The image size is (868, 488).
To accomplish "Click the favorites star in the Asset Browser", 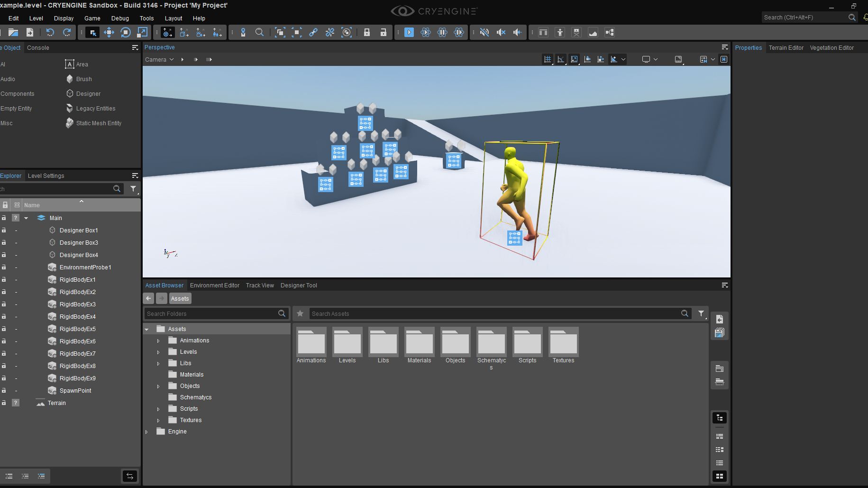I will tap(300, 313).
